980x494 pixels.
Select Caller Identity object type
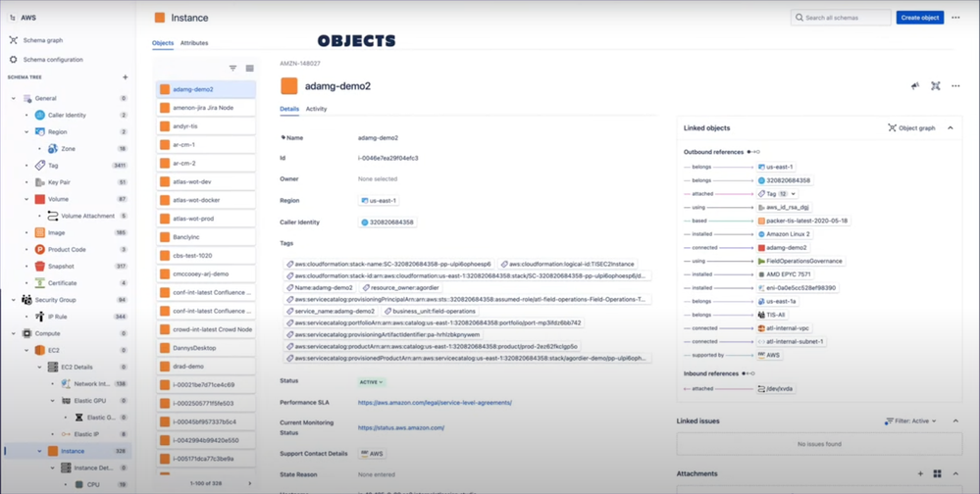[67, 115]
